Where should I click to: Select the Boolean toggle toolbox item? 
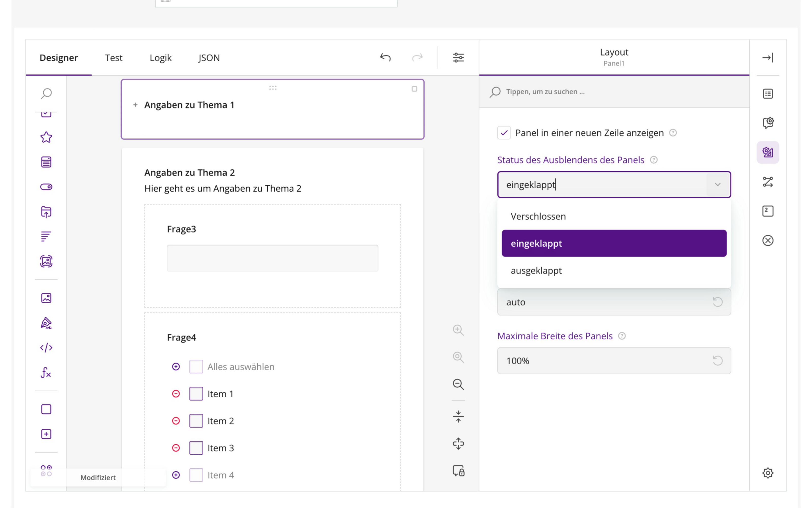[46, 187]
